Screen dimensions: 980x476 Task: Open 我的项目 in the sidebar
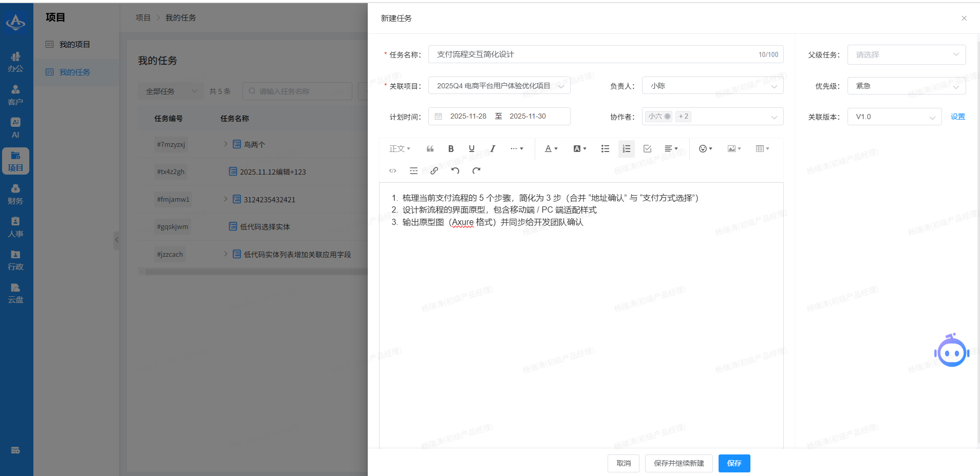74,45
